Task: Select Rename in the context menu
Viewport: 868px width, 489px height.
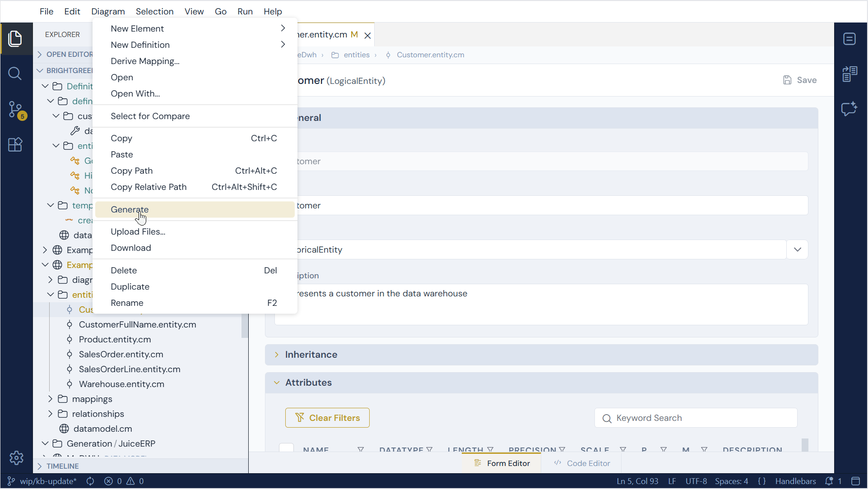Action: 195,303
